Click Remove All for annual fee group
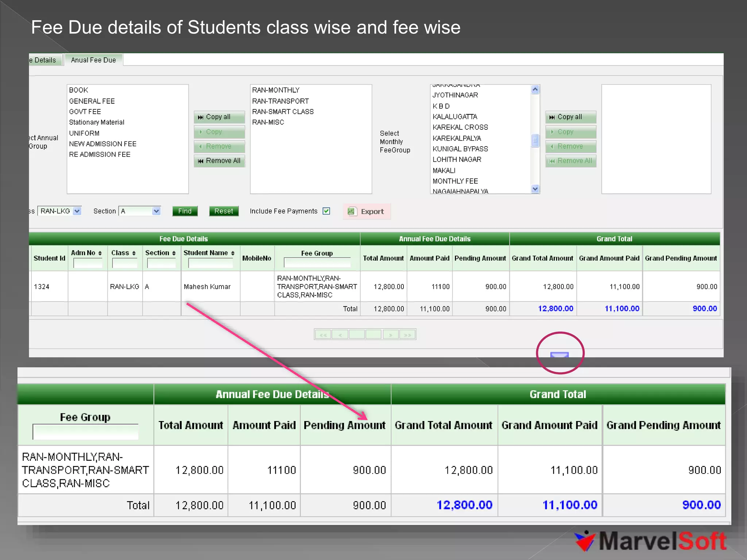 coord(219,161)
